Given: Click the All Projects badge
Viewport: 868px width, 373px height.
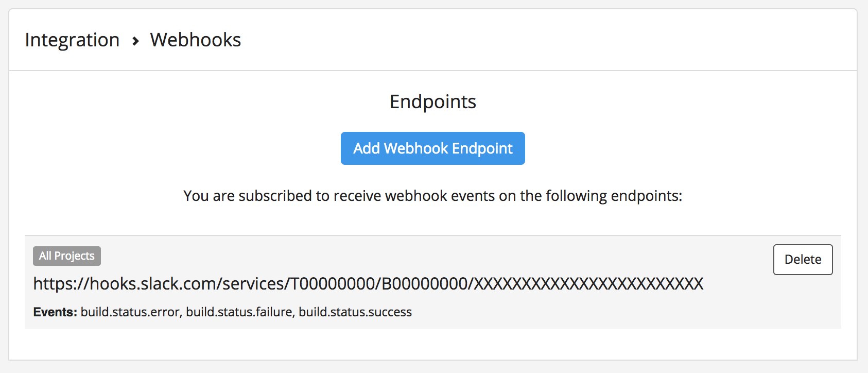Looking at the screenshot, I should pos(67,256).
